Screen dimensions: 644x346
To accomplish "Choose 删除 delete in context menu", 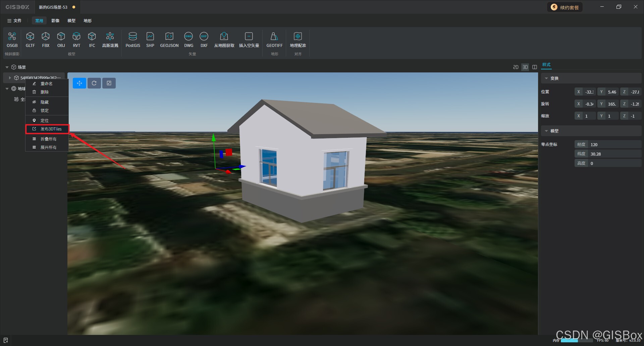I will (x=47, y=92).
